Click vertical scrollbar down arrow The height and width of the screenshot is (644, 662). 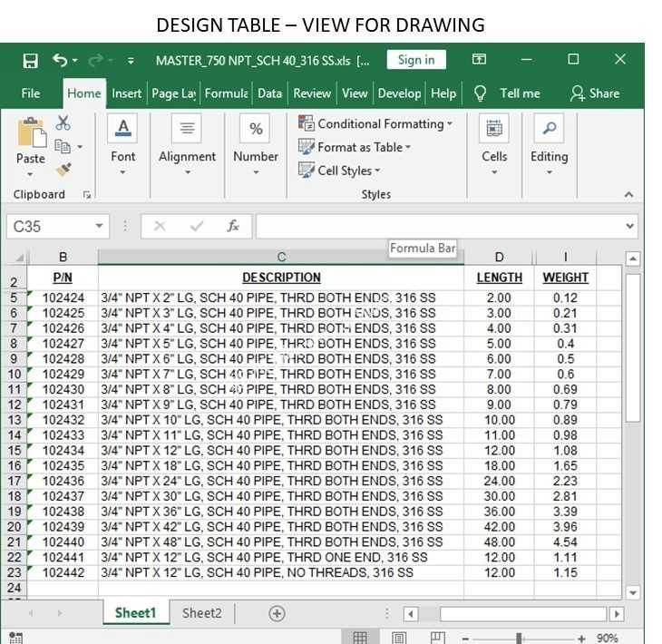click(632, 592)
